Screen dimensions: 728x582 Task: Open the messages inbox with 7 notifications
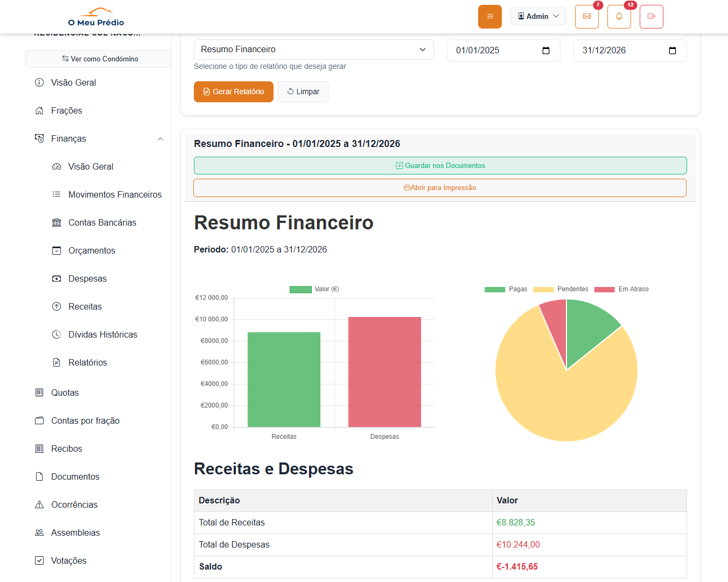[x=586, y=17]
